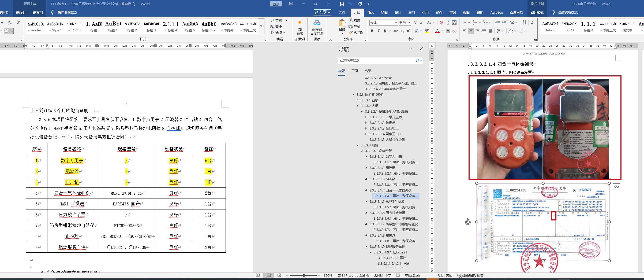Click the 登录 sign-in button

[276, 4]
